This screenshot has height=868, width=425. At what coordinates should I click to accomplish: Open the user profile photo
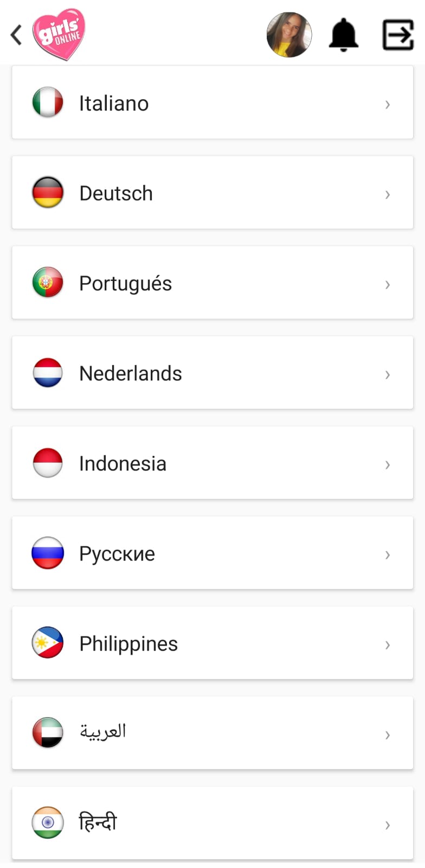tap(289, 35)
